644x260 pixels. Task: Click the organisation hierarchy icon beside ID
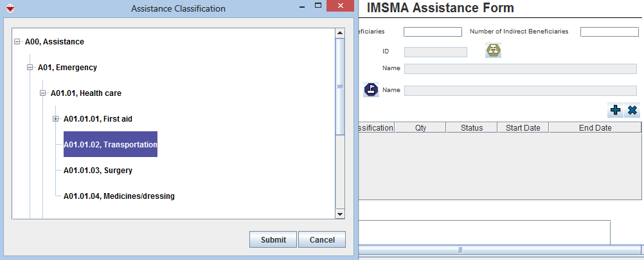click(x=493, y=51)
